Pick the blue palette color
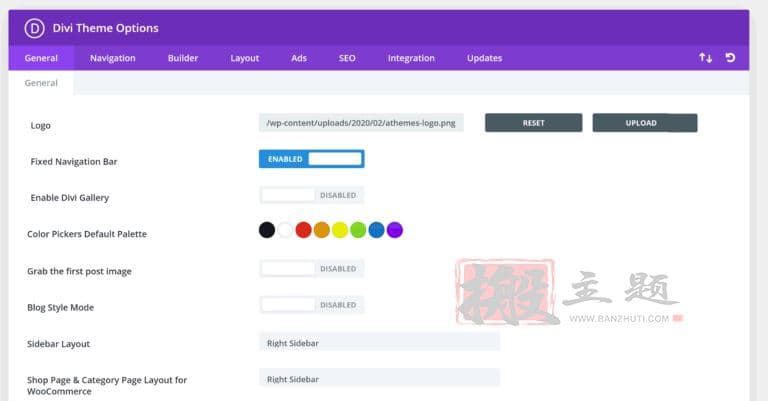The image size is (768, 401). [x=376, y=230]
